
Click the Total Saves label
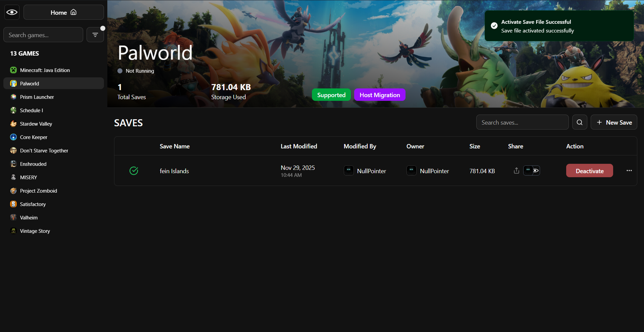(131, 97)
